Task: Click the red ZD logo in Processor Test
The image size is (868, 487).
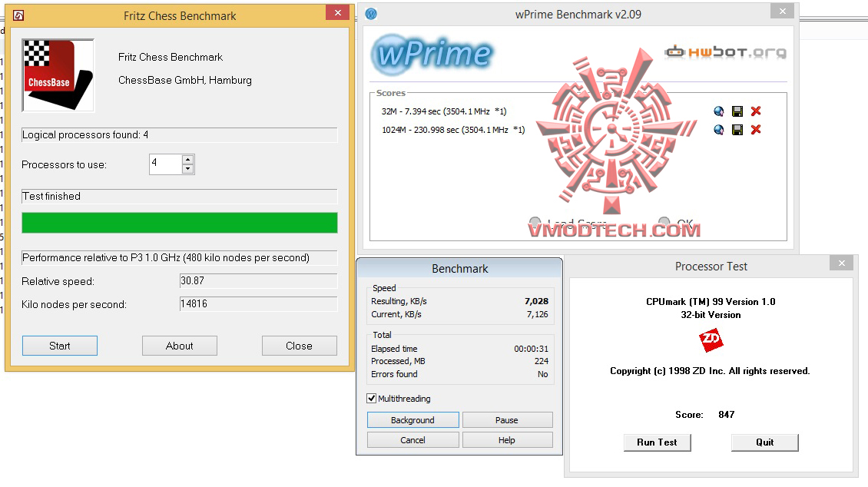Action: tap(711, 340)
